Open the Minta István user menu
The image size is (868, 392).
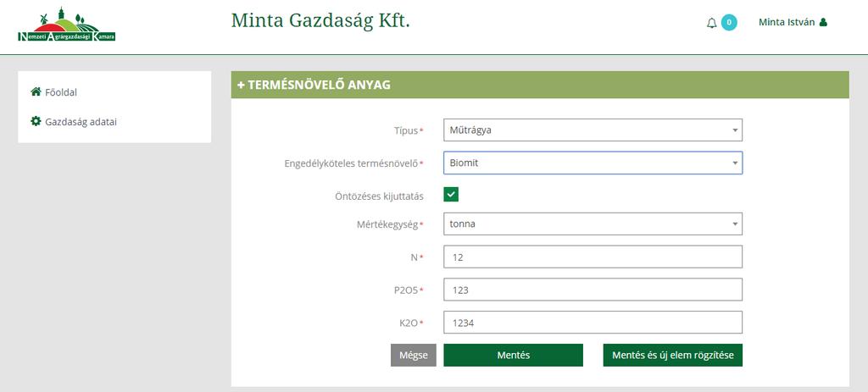(x=793, y=23)
